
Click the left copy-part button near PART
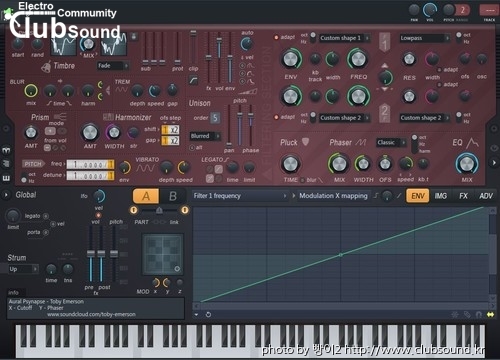(134, 210)
